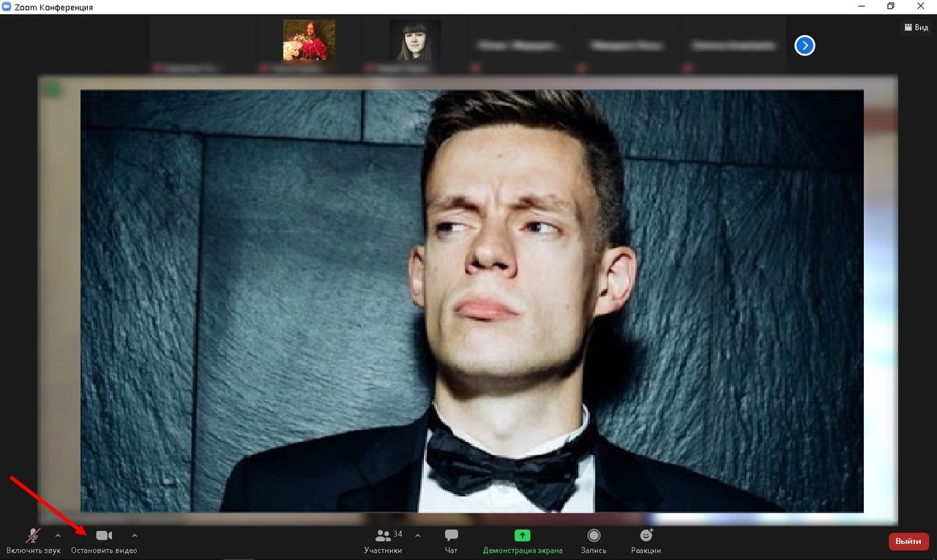Start Демонстрация экрана screen share
Viewport: 937px width, 560px height.
pos(522,537)
